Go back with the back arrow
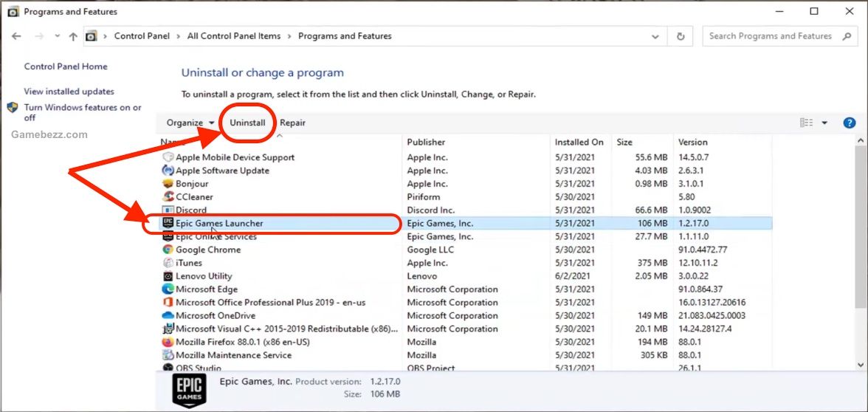Viewport: 868px width, 412px height. tap(16, 36)
